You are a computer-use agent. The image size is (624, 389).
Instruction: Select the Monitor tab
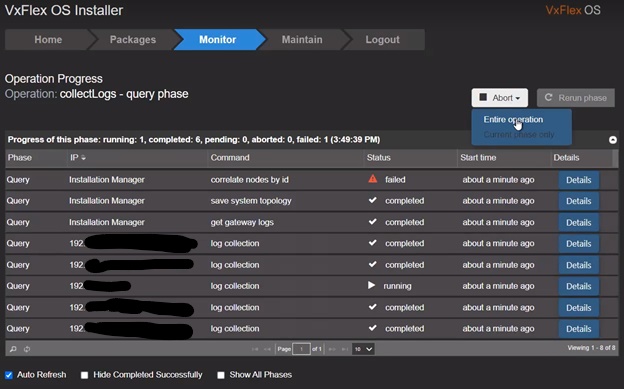click(x=218, y=39)
